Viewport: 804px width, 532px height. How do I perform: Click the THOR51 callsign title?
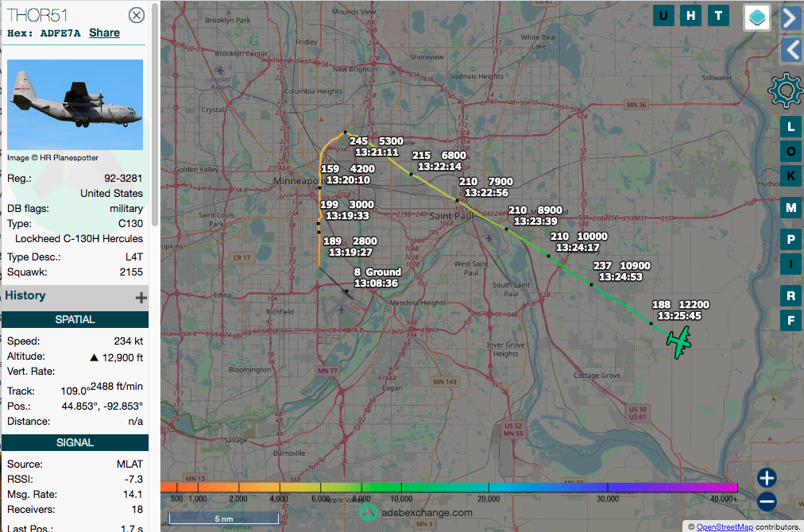point(37,15)
